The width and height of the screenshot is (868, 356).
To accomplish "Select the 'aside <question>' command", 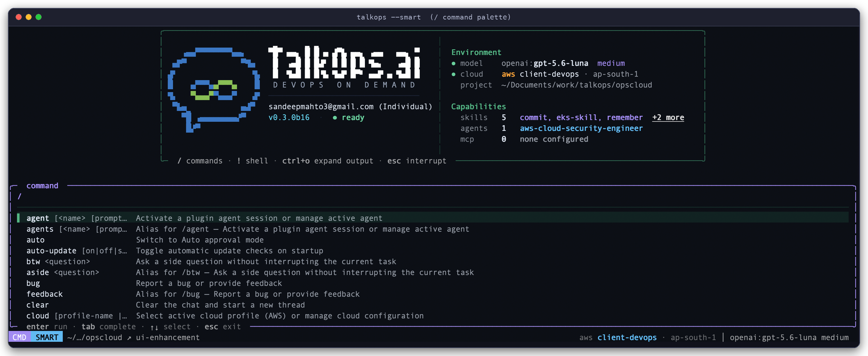I will 433,272.
